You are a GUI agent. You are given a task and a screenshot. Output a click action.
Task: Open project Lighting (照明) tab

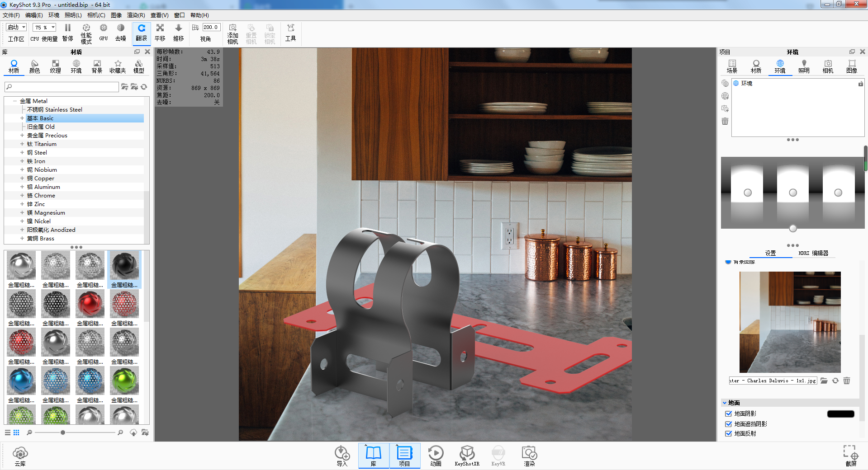[804, 66]
